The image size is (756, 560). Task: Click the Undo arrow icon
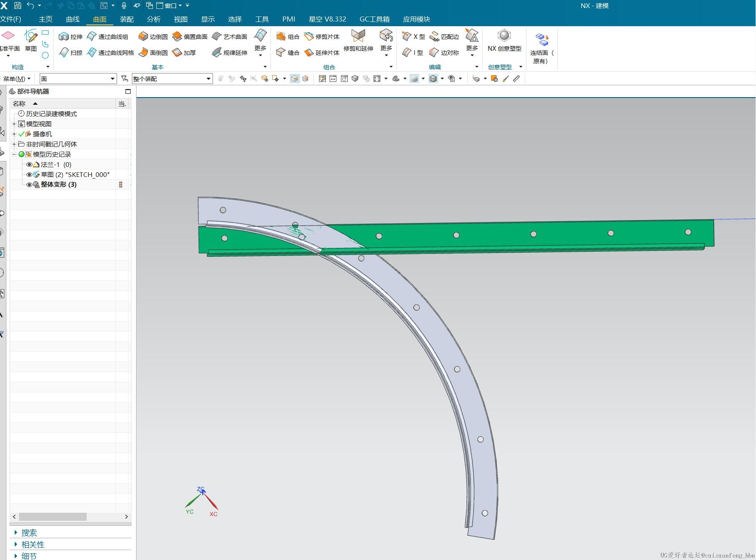click(30, 5)
